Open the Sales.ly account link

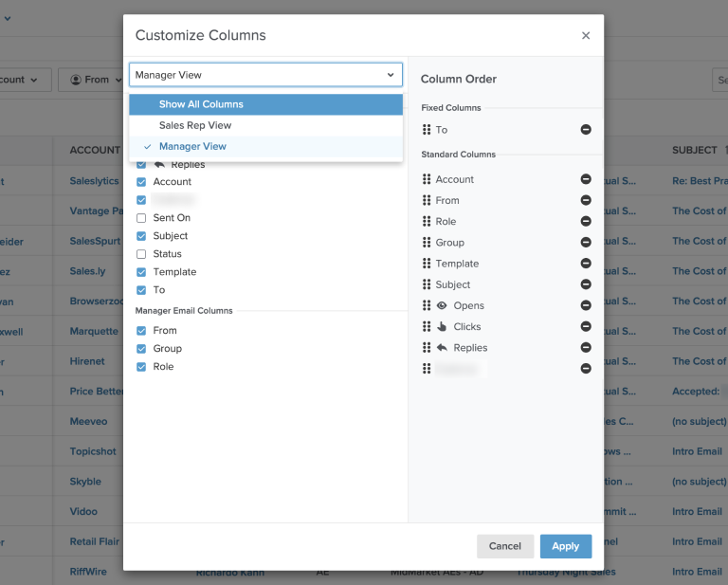pyautogui.click(x=87, y=271)
